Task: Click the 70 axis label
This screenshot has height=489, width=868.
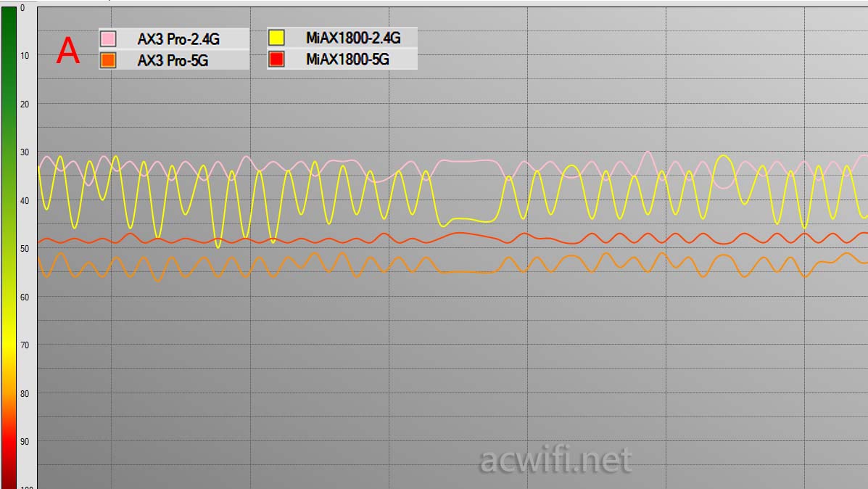Action: 25,345
